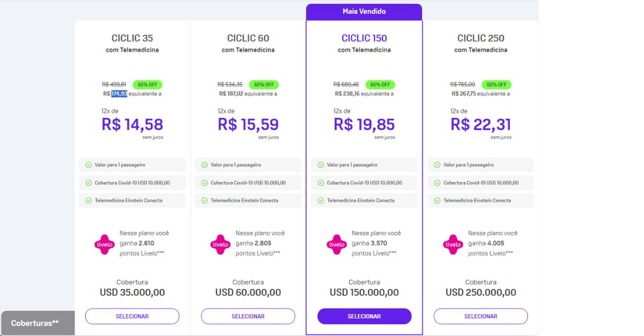The width and height of the screenshot is (644, 336).
Task: Click USD 60.000,00 coverage amount
Action: [x=248, y=293]
